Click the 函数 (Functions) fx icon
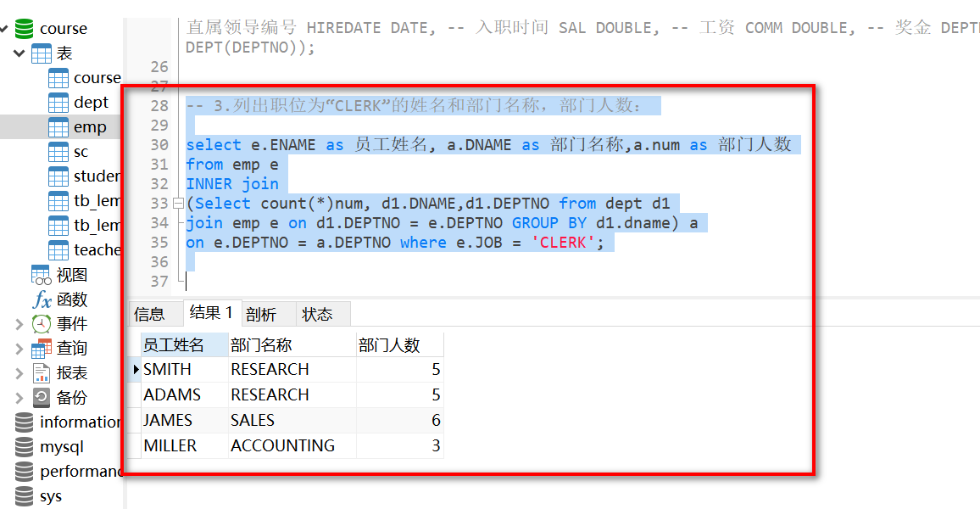Viewport: 980px width, 509px height. coord(42,299)
